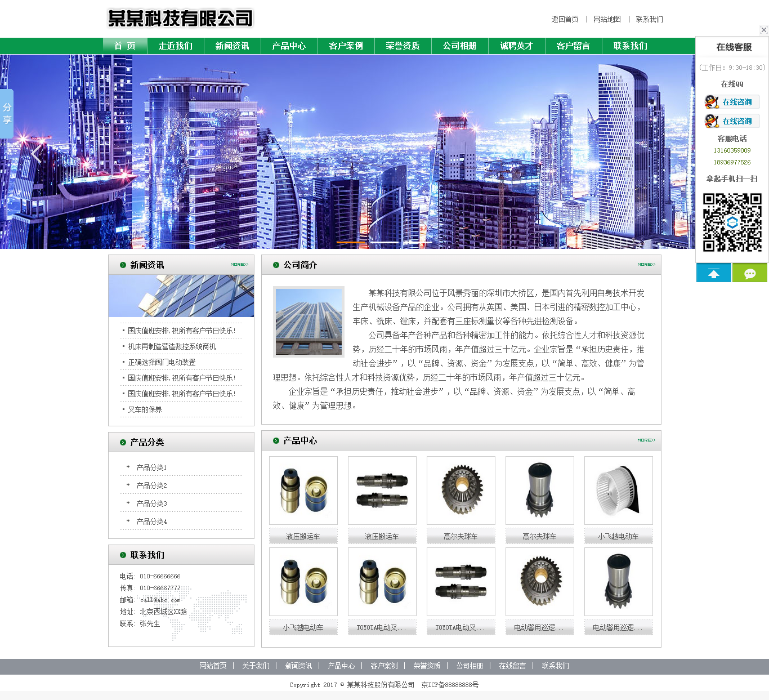Screen dimensions: 769x700
Task: Scan QR code image in sidebar
Action: click(732, 222)
